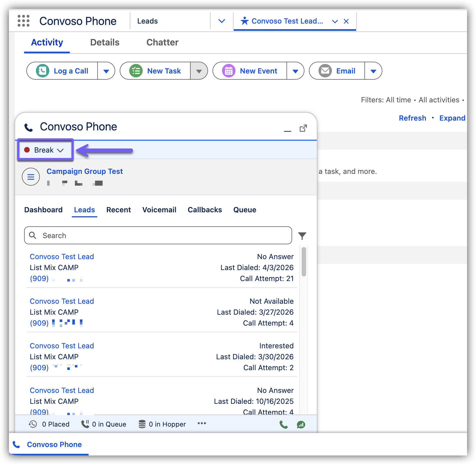Viewport: 476px width, 465px height.
Task: Select the Callbacks tab
Action: (205, 210)
